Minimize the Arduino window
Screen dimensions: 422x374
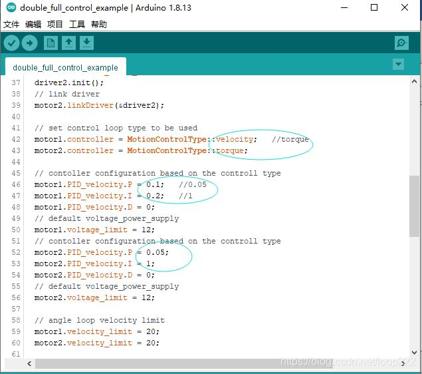[345, 7]
